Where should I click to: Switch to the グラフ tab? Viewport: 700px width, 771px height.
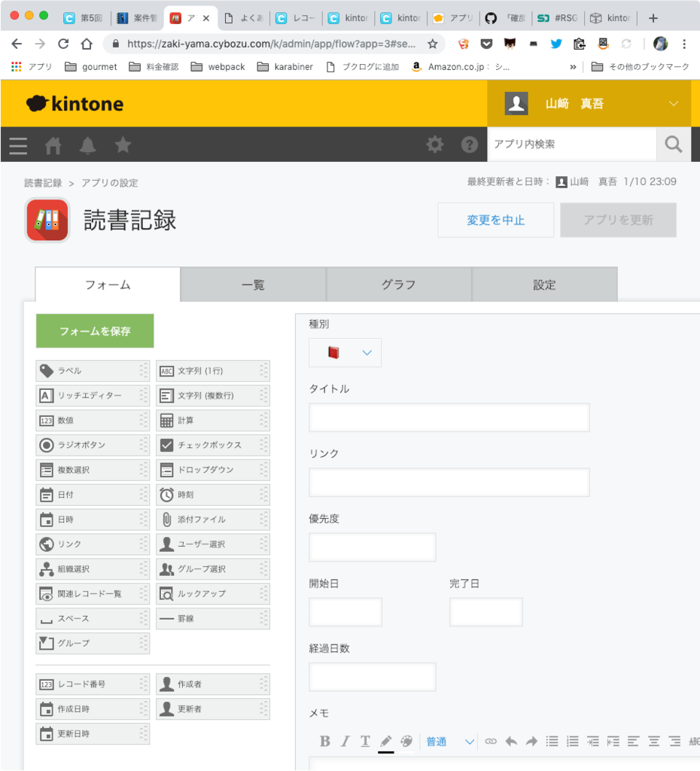click(x=398, y=285)
